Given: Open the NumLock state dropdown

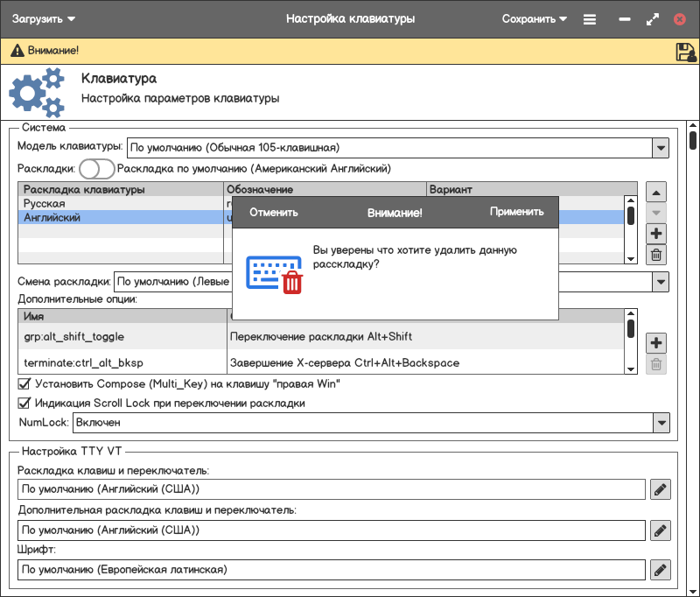Looking at the screenshot, I should click(661, 423).
